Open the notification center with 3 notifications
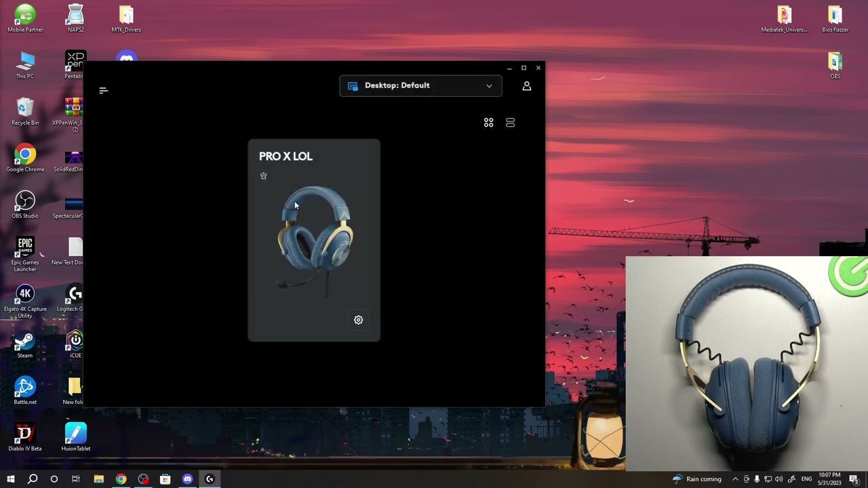The width and height of the screenshot is (868, 488). tap(854, 479)
